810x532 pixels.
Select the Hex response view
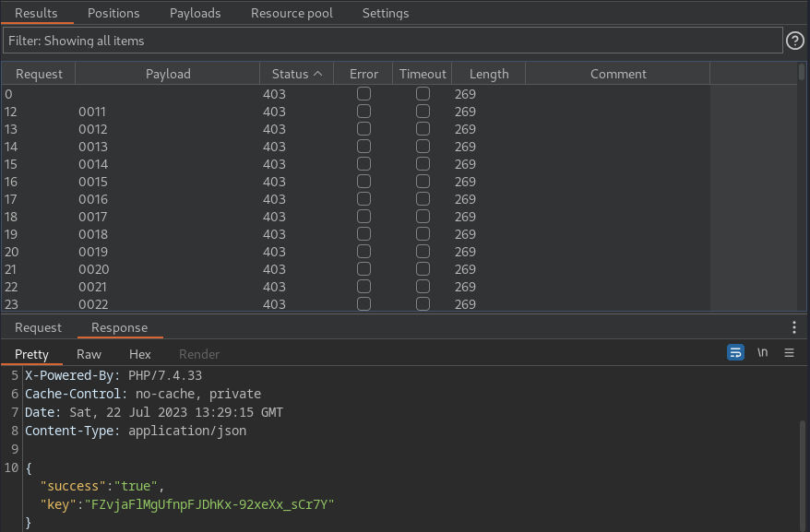pyautogui.click(x=140, y=354)
